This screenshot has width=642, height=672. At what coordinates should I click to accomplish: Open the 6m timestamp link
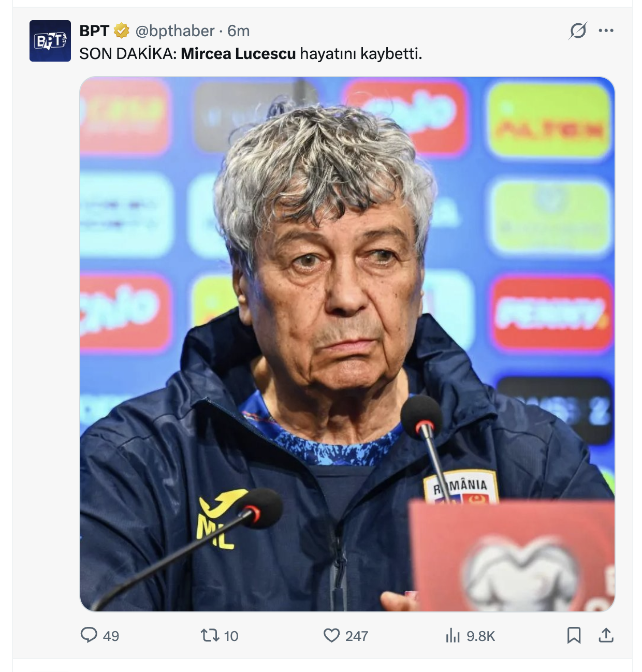238,31
